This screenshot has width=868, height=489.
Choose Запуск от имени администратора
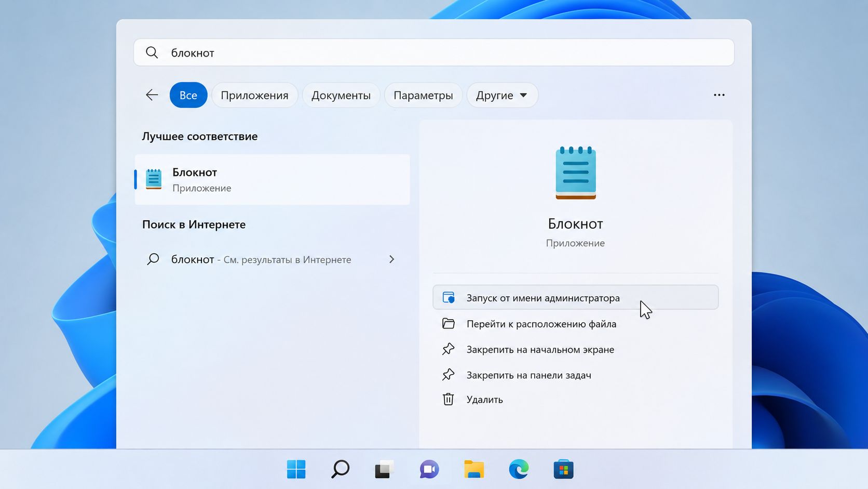click(x=575, y=298)
